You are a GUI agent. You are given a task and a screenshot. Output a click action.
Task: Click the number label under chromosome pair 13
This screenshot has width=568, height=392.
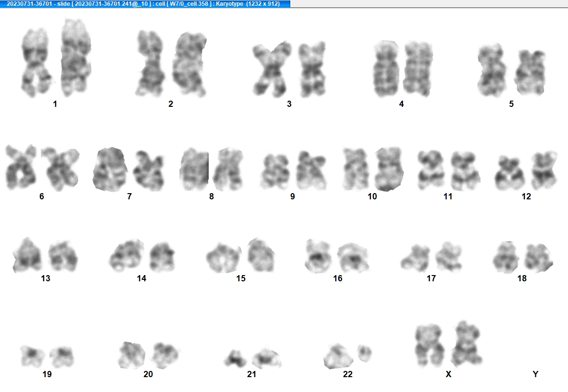[46, 278]
